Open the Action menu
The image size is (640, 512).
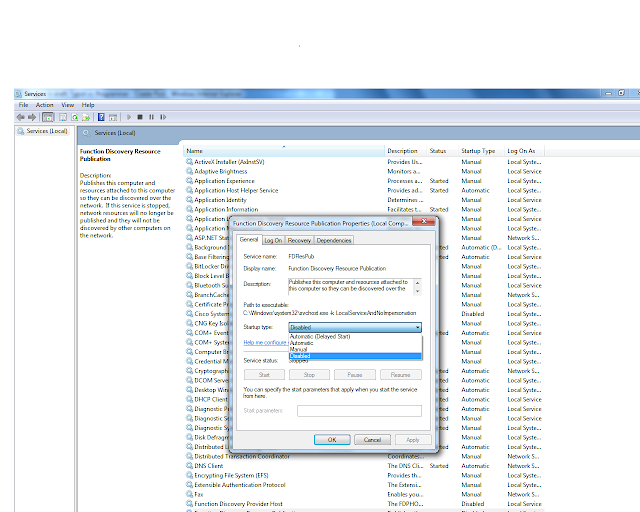[44, 105]
